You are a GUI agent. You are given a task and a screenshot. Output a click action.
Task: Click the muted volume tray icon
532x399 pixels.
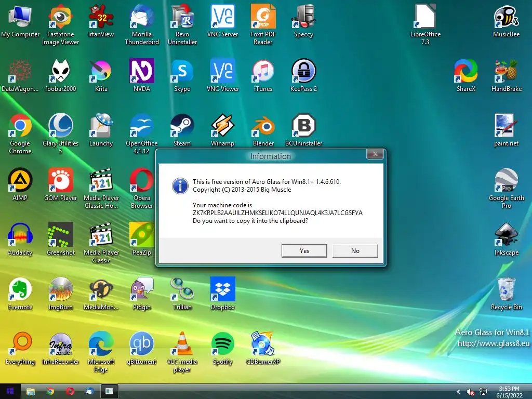pyautogui.click(x=470, y=392)
